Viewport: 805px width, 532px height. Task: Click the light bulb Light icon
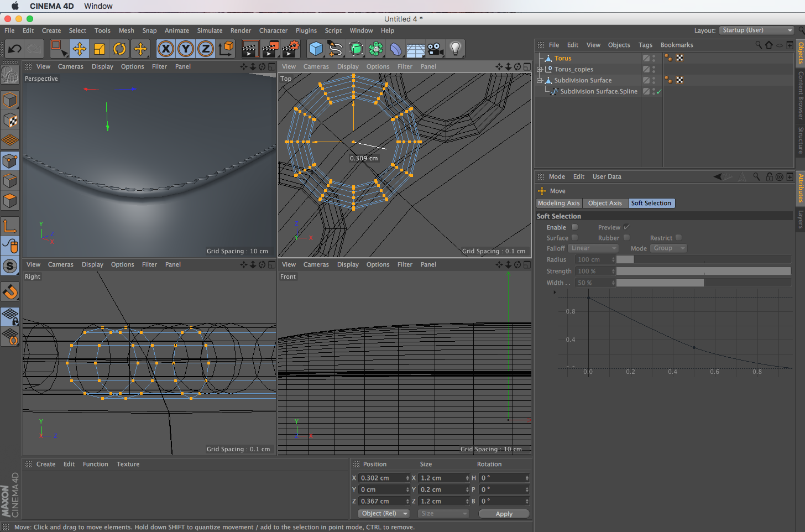pyautogui.click(x=455, y=49)
